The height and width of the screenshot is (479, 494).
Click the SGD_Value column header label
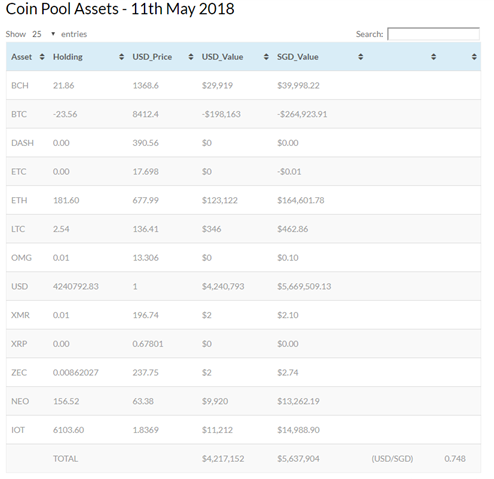(298, 57)
